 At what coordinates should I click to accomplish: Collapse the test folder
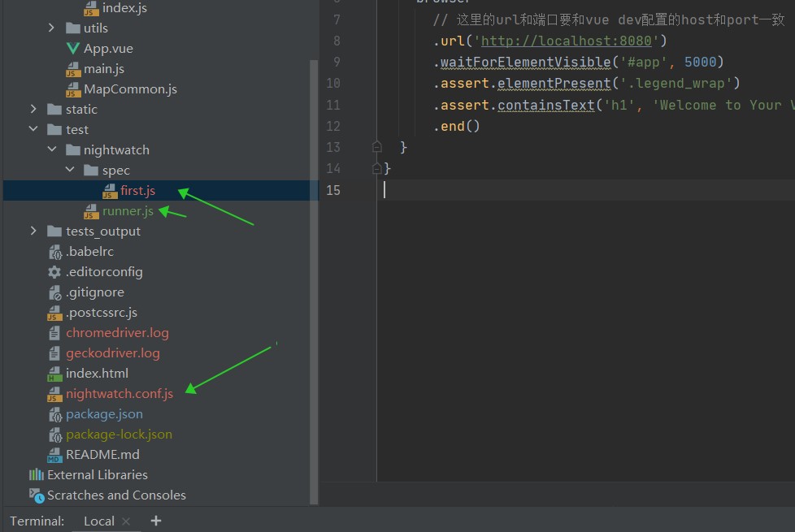33,129
